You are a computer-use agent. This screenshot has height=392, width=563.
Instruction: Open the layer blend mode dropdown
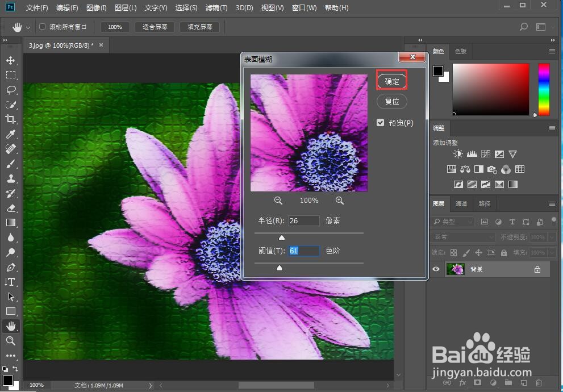[463, 237]
